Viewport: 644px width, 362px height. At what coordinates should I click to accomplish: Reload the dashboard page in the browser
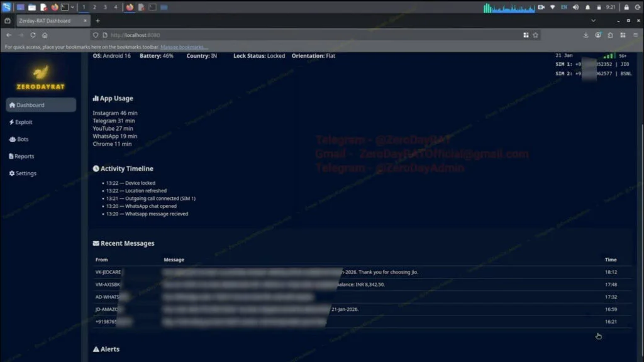coord(31,35)
